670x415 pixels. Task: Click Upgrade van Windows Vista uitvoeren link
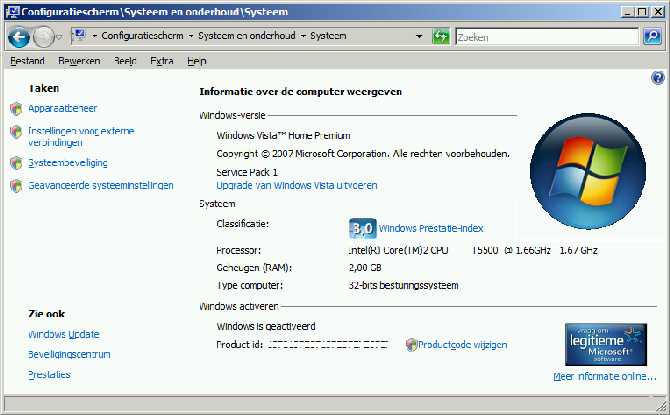pyautogui.click(x=297, y=185)
